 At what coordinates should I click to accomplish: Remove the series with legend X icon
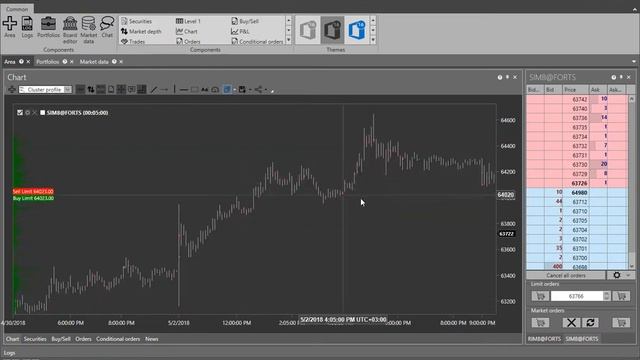34,113
